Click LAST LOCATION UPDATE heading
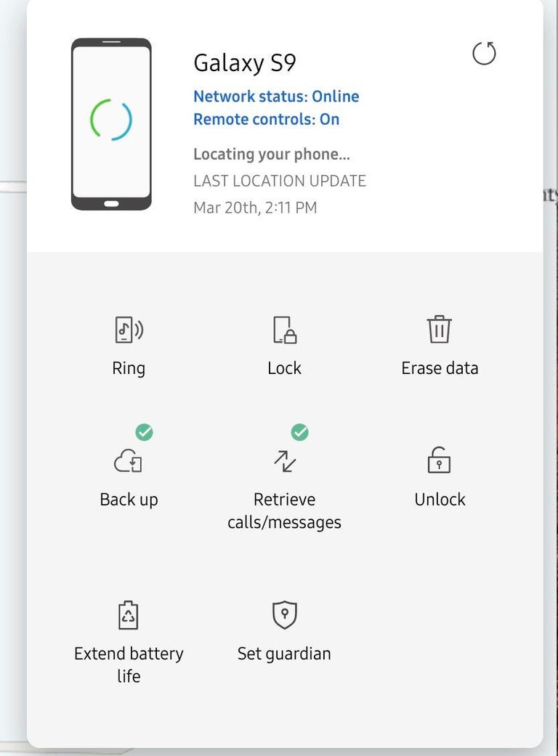Viewport: 558px width, 756px height. [280, 180]
